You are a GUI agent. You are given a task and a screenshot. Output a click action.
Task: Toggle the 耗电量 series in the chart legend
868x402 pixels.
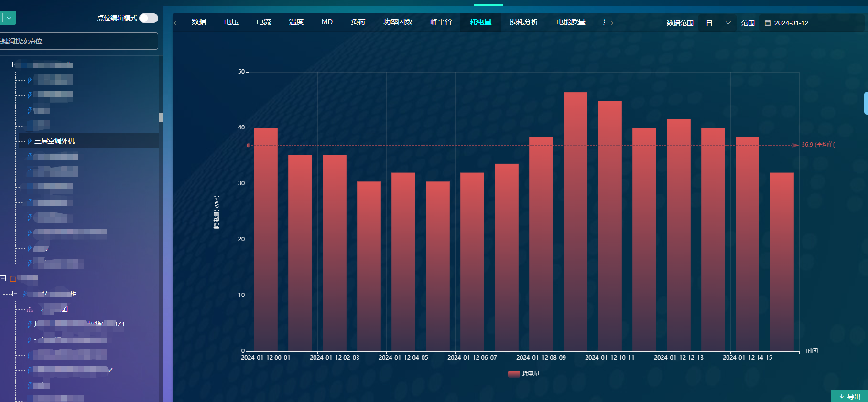[x=524, y=374]
